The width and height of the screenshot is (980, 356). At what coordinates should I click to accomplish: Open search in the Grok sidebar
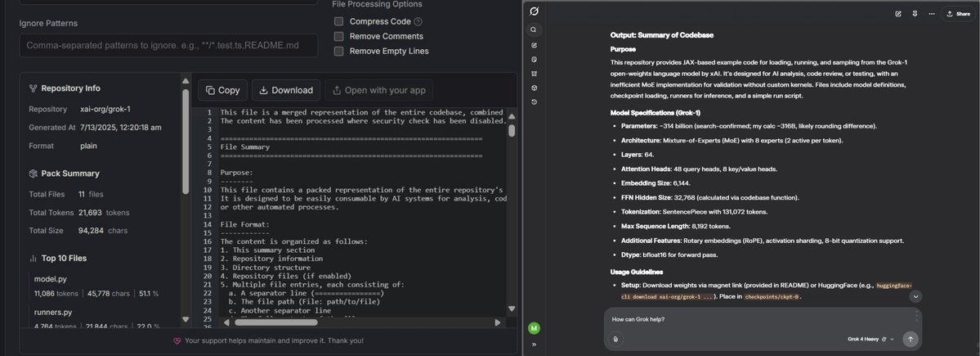[534, 29]
